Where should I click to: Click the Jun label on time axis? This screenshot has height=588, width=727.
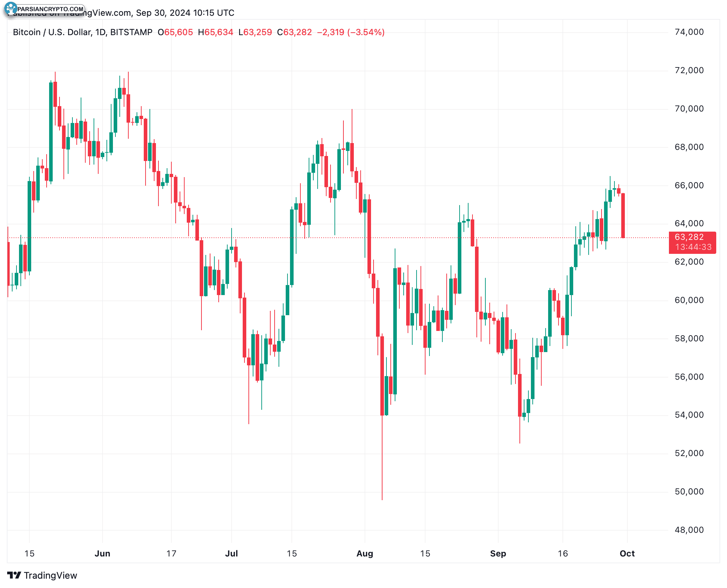[103, 554]
